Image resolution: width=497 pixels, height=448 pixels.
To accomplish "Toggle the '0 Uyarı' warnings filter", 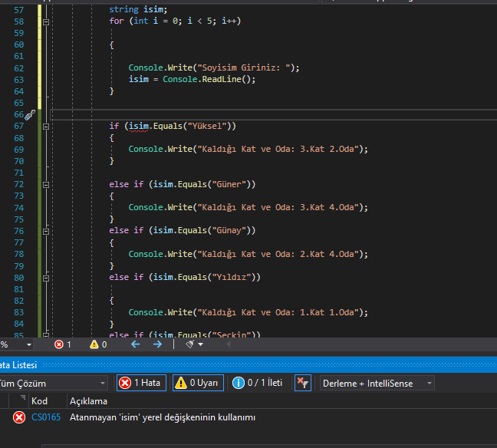I will point(198,383).
